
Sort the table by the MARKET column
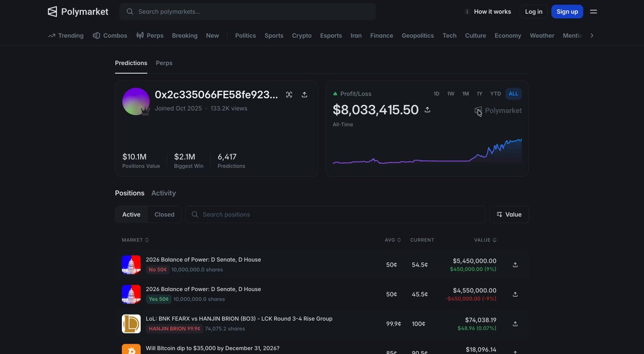[x=135, y=240]
